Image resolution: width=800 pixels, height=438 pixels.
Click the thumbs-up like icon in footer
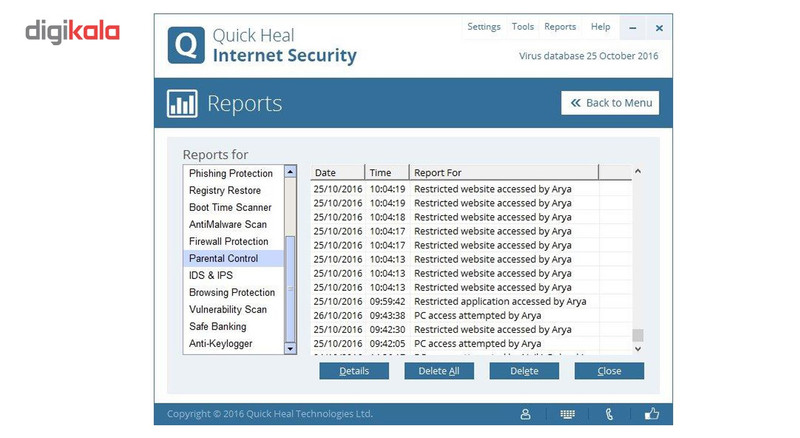pyautogui.click(x=652, y=413)
